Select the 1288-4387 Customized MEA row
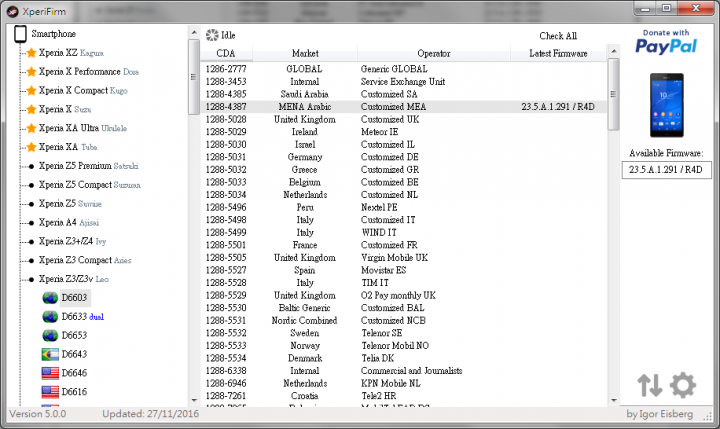The height and width of the screenshot is (429, 720). (404, 107)
